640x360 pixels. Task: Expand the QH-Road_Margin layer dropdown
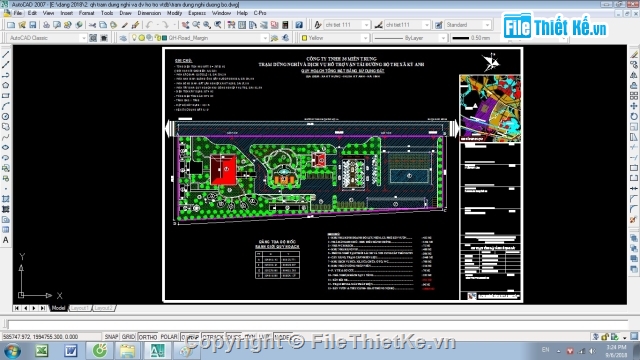264,38
